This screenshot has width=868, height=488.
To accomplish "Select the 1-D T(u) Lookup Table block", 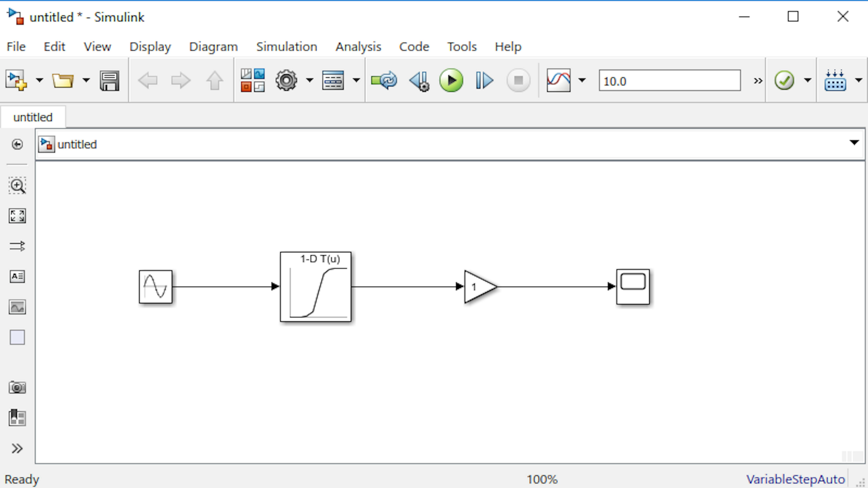I will point(316,287).
